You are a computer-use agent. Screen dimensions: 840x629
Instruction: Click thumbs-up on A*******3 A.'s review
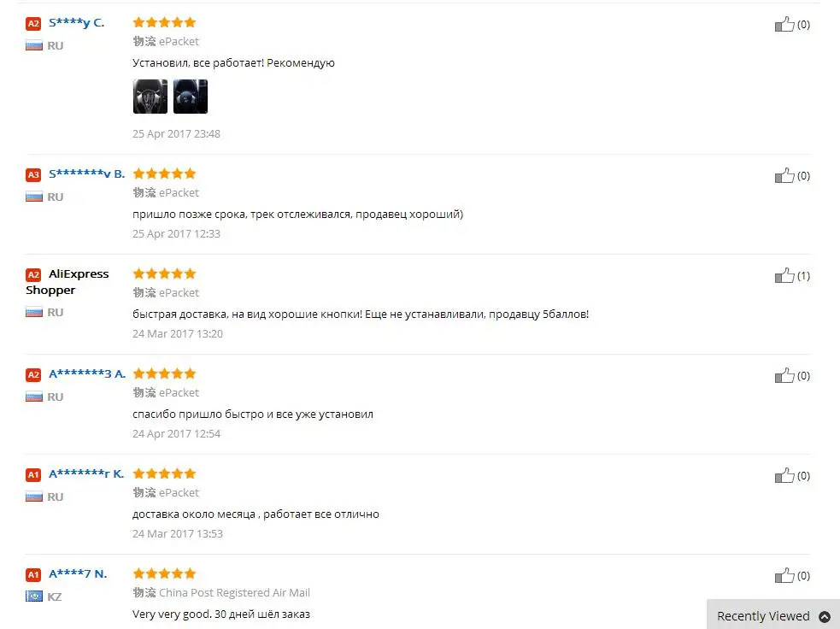point(784,375)
